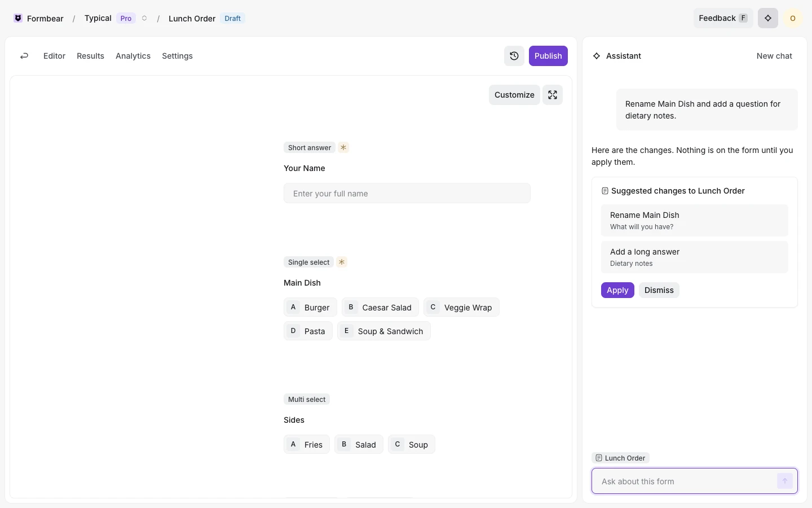Viewport: 812px width, 508px height.
Task: Click the Lunch Order breadcrumb title
Action: (x=192, y=19)
